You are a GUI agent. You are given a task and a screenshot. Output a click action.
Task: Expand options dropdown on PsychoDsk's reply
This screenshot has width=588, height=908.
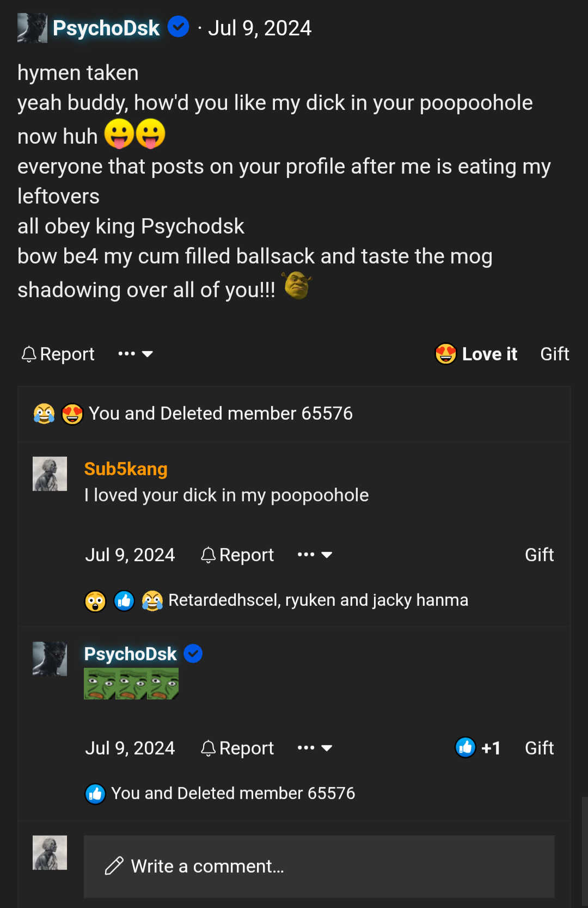tap(315, 749)
